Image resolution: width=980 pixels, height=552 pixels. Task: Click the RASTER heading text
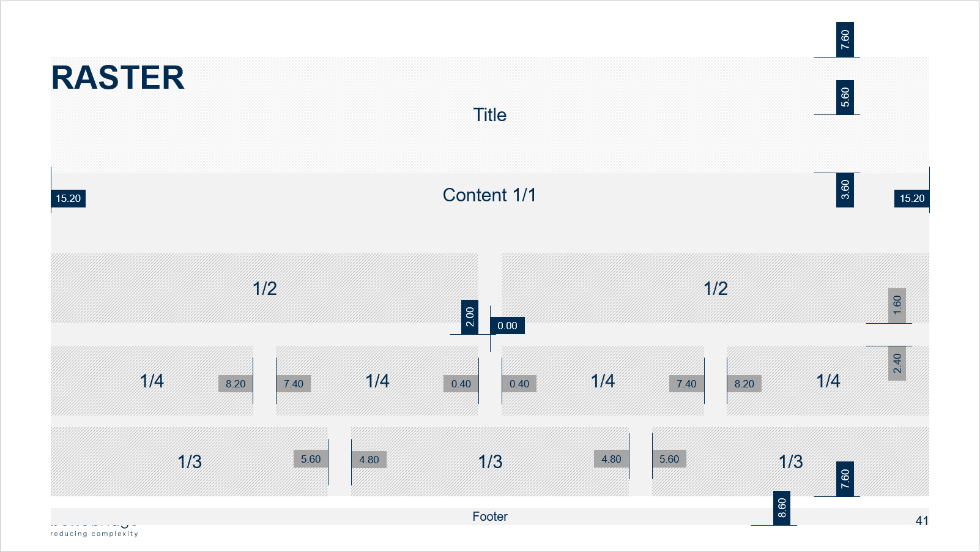tap(117, 78)
